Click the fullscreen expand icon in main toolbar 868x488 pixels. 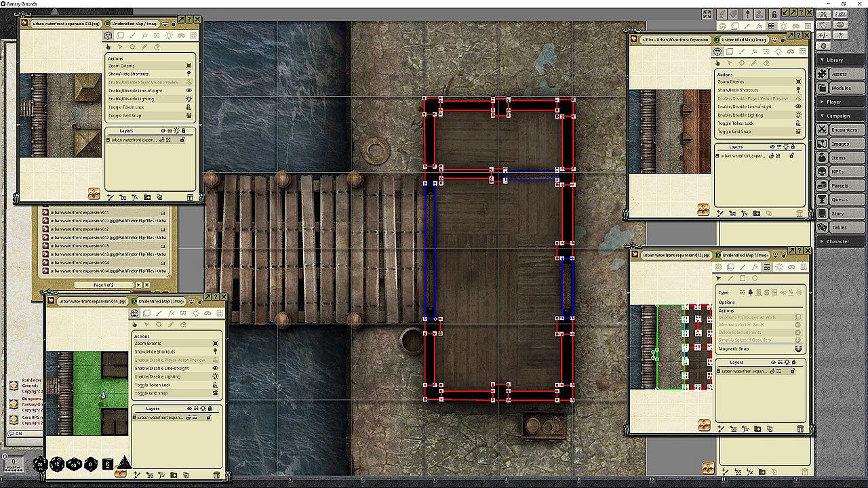pyautogui.click(x=707, y=14)
